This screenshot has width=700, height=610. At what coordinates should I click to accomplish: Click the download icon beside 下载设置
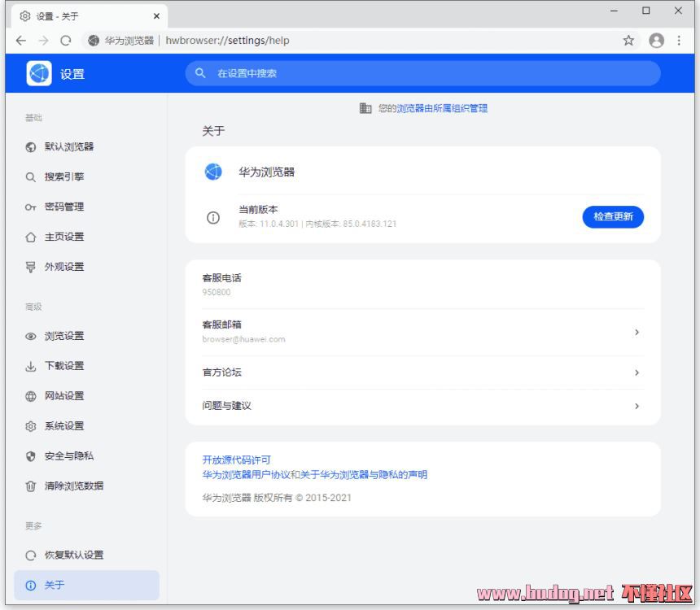pyautogui.click(x=30, y=366)
